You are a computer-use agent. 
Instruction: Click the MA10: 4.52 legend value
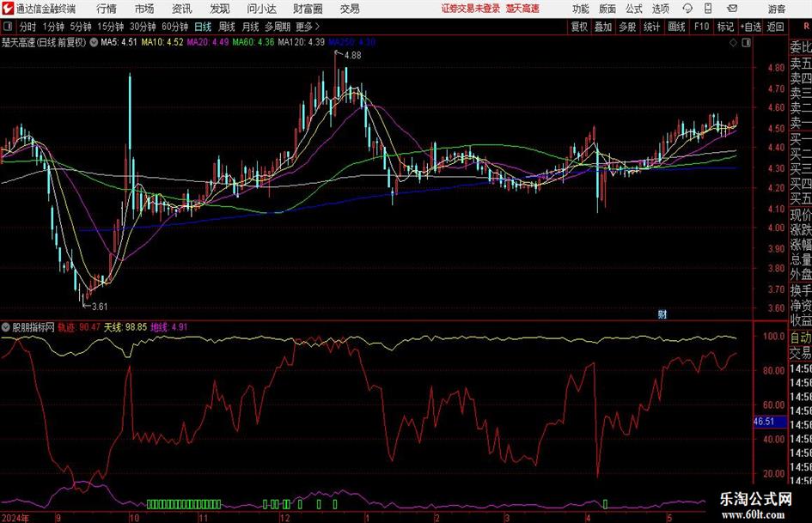162,42
